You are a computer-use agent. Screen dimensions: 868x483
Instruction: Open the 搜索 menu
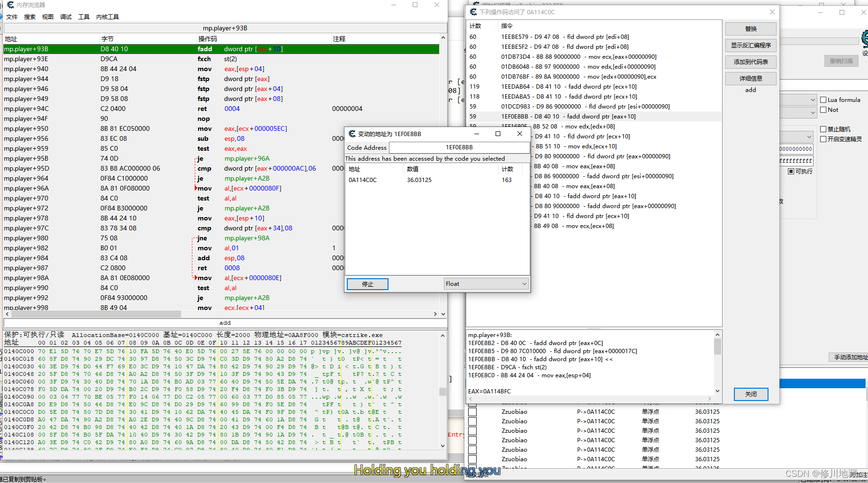[x=30, y=17]
